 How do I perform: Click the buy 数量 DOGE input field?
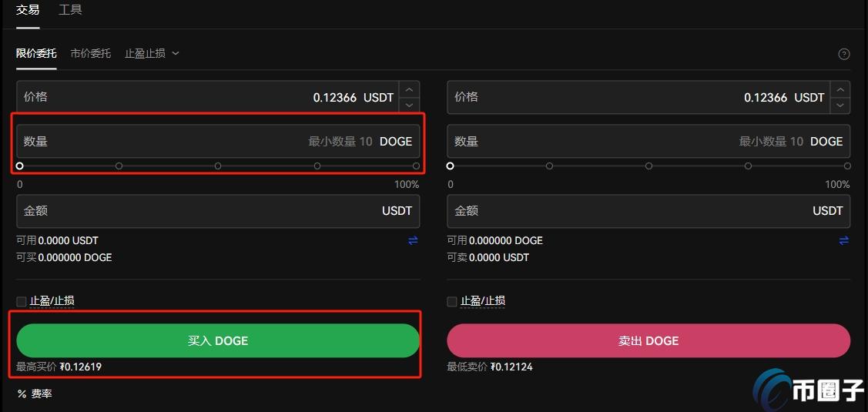pos(218,141)
